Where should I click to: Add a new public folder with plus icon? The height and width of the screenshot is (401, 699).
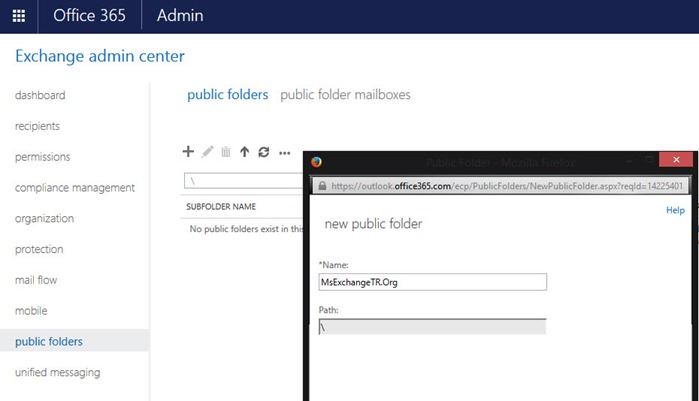[x=188, y=151]
